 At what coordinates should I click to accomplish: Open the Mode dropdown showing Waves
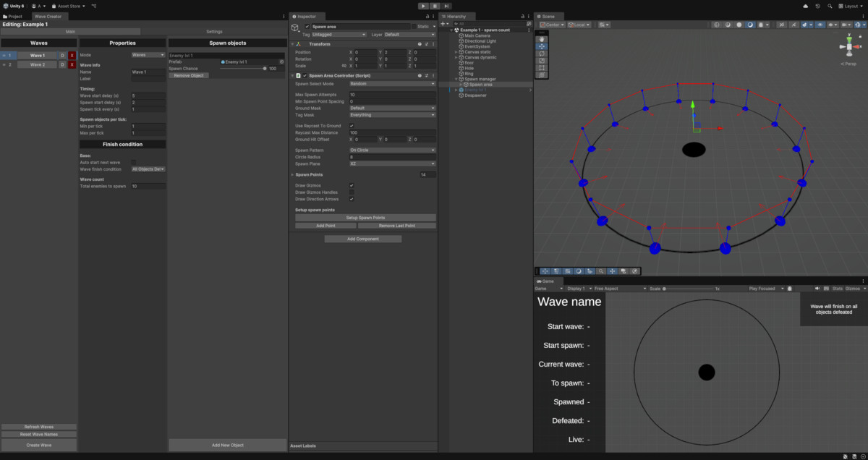(148, 55)
